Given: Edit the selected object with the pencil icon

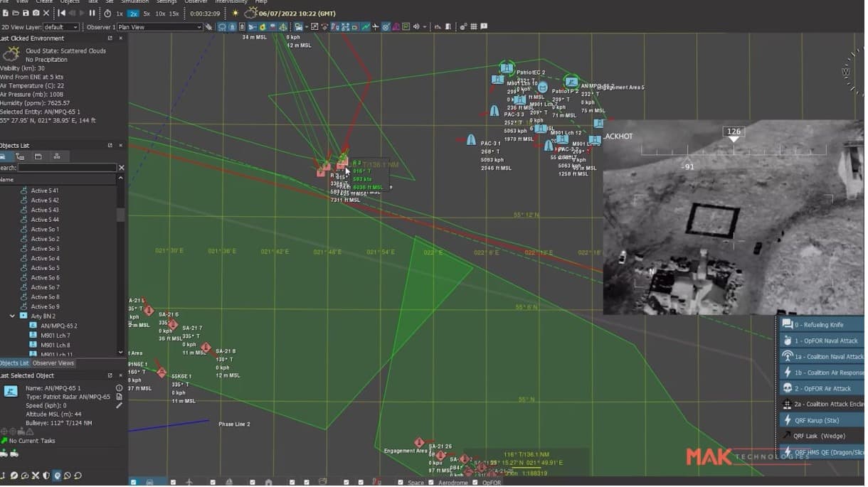Looking at the screenshot, I should pyautogui.click(x=119, y=405).
